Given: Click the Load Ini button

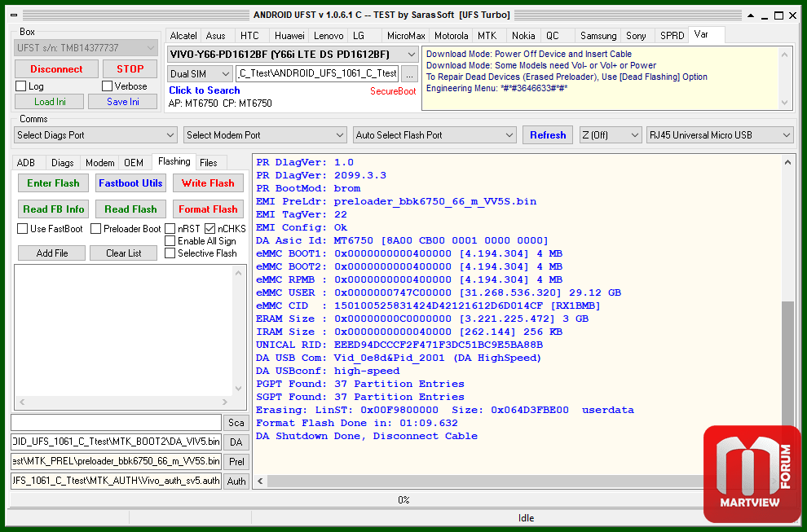Looking at the screenshot, I should click(50, 102).
